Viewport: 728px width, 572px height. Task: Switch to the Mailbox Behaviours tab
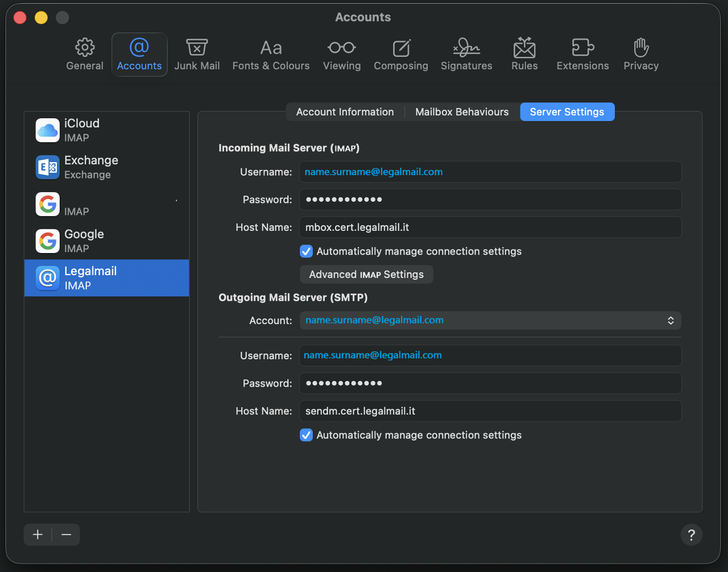[x=462, y=112]
